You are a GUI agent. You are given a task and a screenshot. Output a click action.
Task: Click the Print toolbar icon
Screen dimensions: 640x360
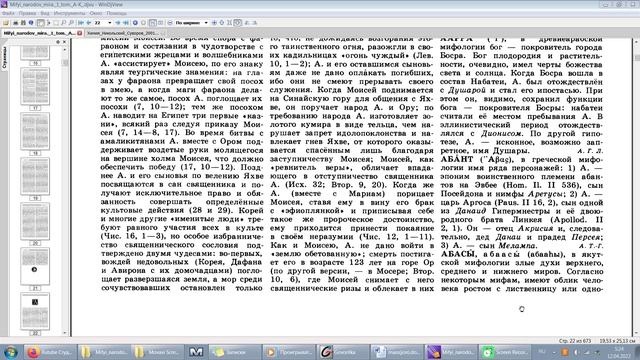(16, 23)
